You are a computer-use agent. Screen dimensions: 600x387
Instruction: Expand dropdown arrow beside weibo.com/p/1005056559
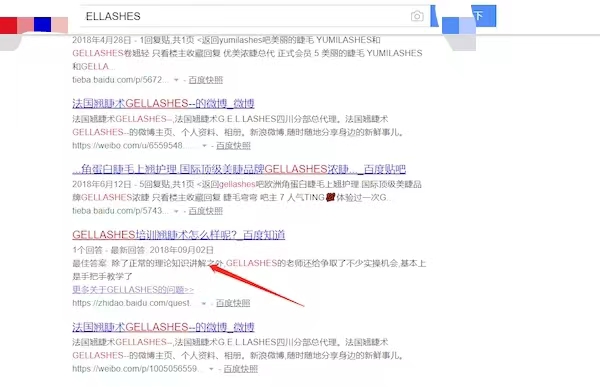tap(211, 369)
